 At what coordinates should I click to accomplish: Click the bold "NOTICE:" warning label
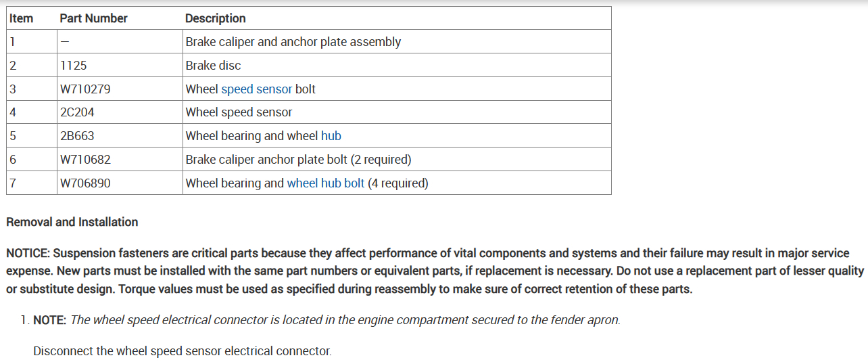point(28,253)
